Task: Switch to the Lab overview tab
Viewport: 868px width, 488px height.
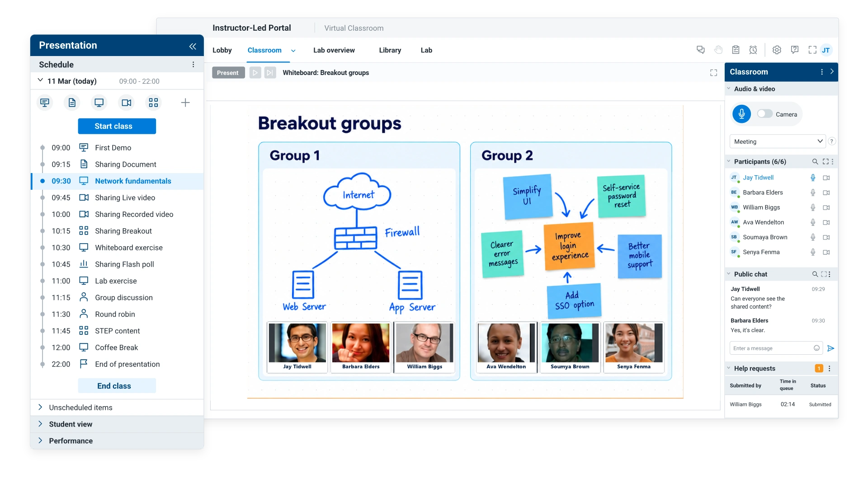Action: pyautogui.click(x=334, y=50)
